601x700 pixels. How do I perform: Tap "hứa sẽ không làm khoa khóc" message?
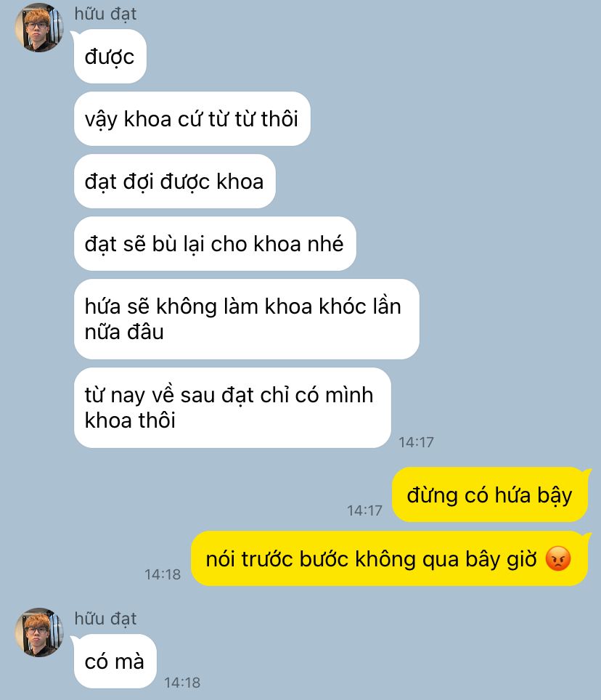pos(246,320)
